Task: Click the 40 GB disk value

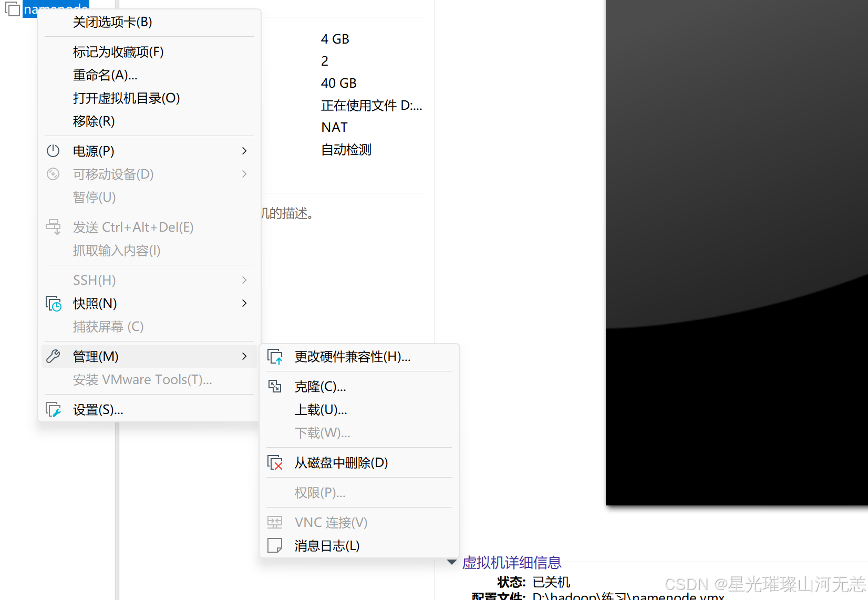Action: point(339,83)
